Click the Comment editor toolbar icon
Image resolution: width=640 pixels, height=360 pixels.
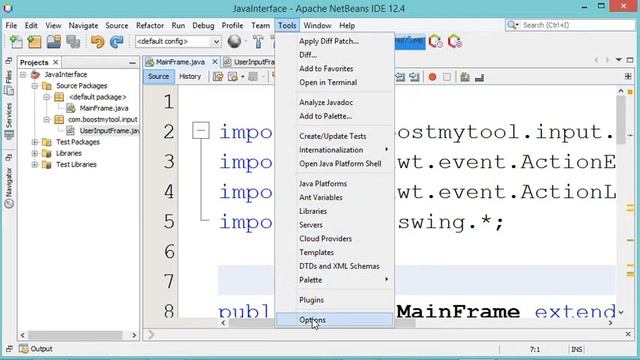(464, 77)
